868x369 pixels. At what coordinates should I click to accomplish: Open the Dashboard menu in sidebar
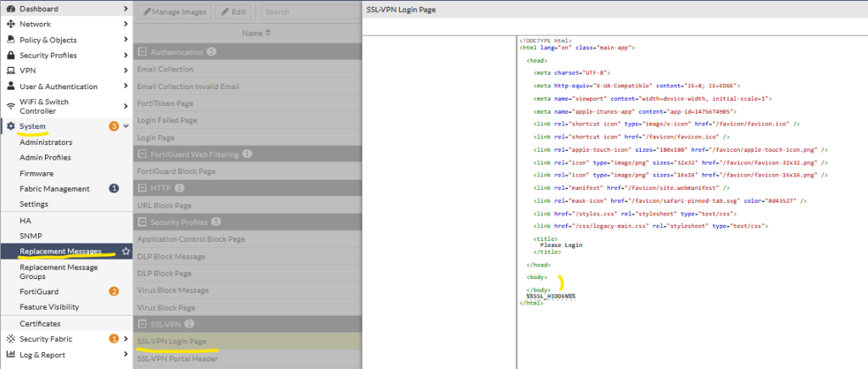point(66,8)
